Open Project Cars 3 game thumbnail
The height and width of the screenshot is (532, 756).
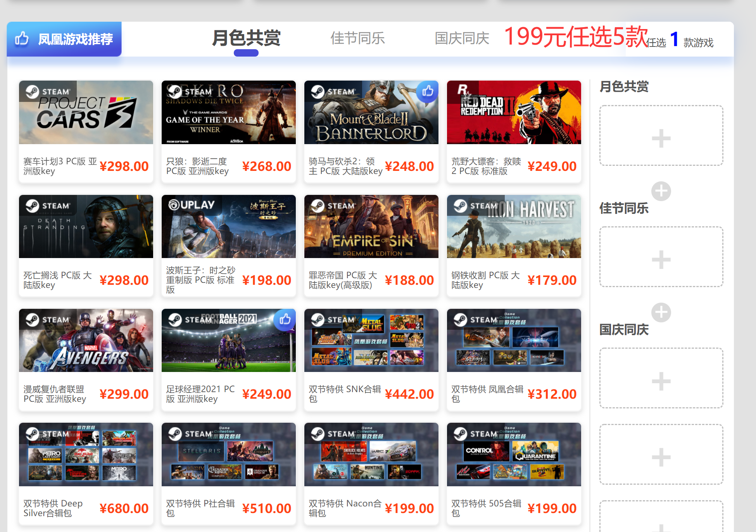pyautogui.click(x=86, y=112)
